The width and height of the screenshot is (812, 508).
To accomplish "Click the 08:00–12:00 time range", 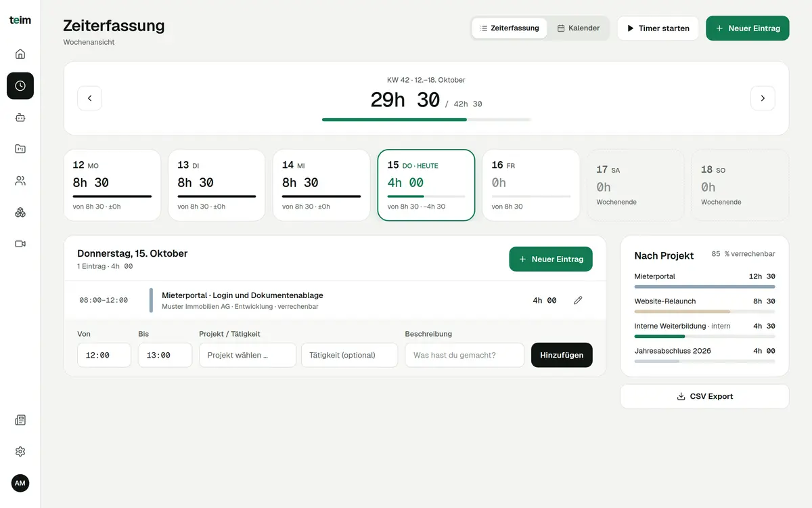I will point(104,300).
